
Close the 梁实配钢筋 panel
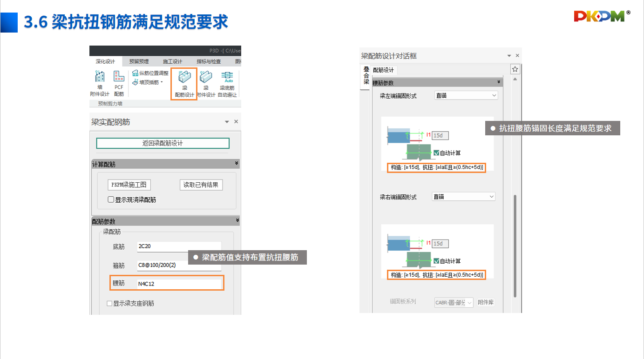236,122
